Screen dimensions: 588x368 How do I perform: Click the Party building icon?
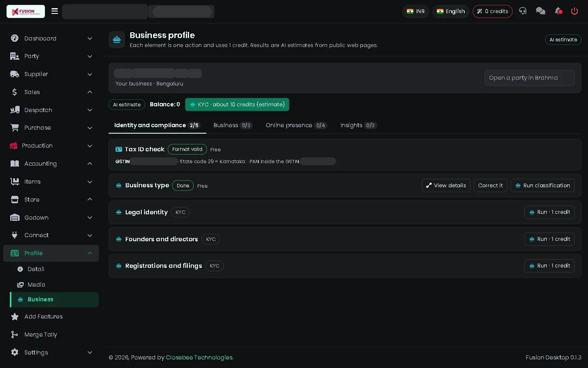pos(15,56)
